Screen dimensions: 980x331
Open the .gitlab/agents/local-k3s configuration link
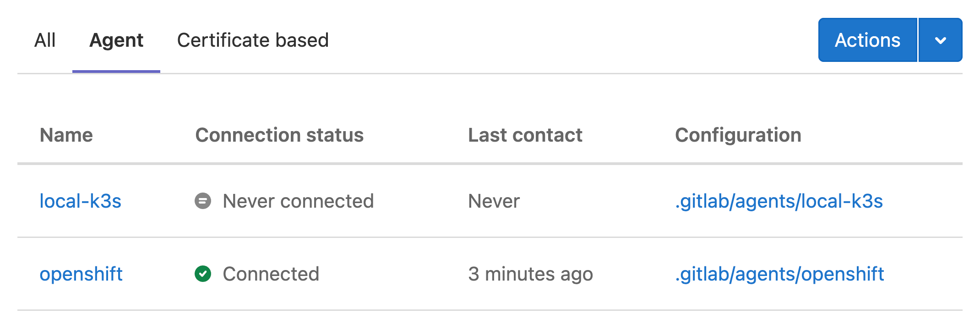[x=779, y=201]
